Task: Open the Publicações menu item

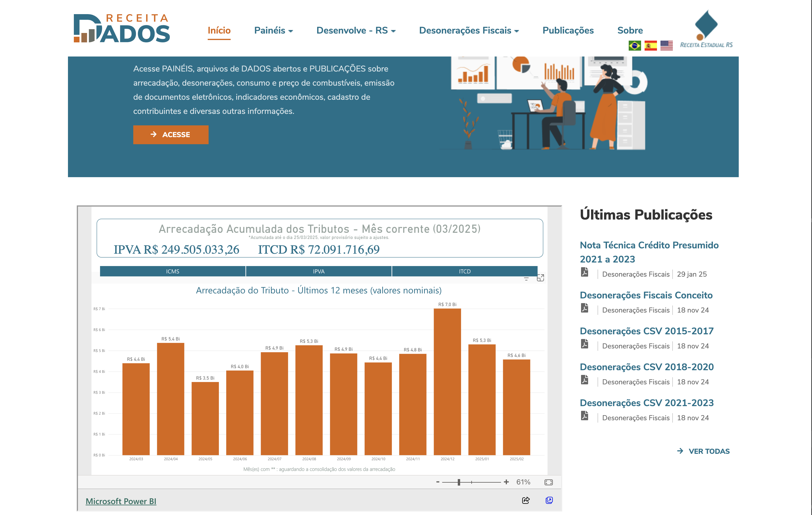Action: pos(568,30)
